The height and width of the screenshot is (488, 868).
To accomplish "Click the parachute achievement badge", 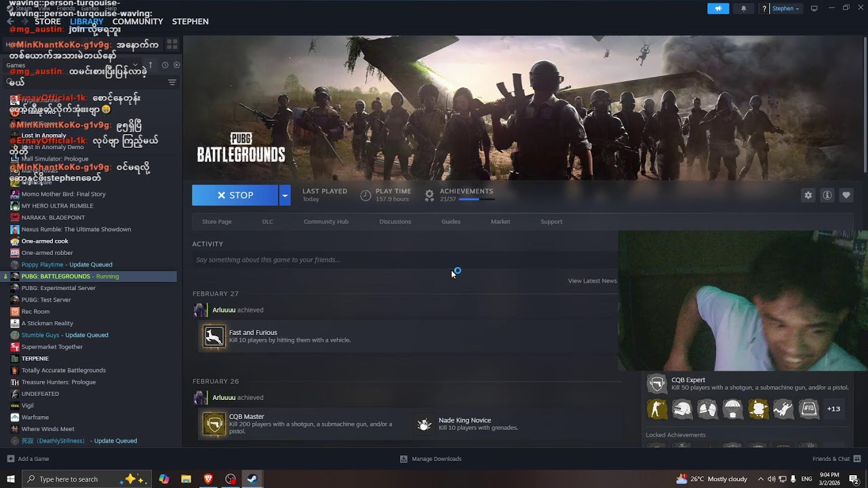I will pyautogui.click(x=733, y=409).
